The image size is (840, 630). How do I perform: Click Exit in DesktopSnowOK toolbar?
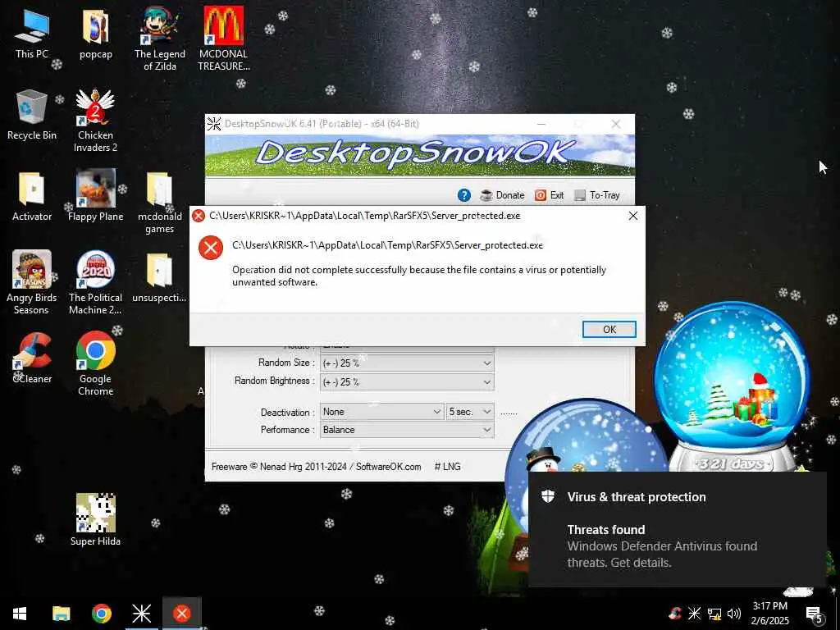coord(549,195)
